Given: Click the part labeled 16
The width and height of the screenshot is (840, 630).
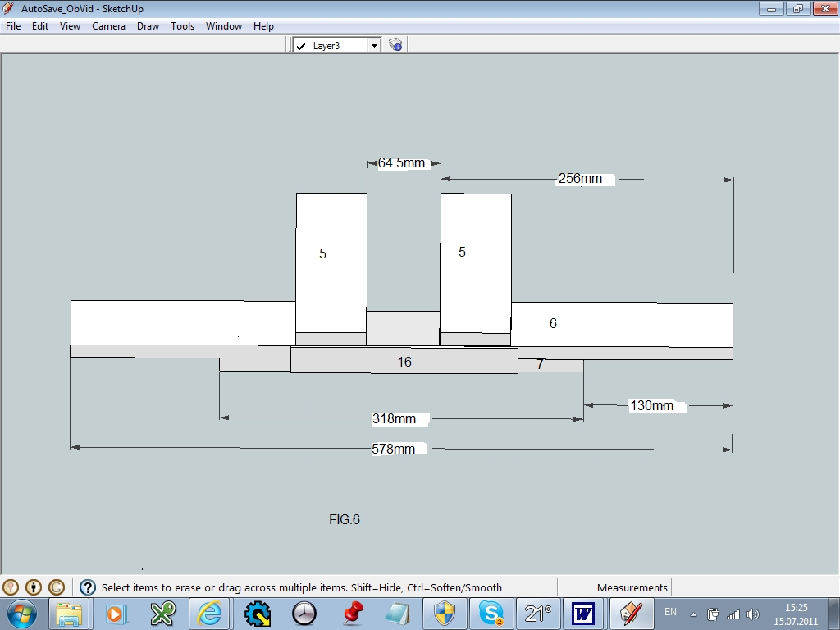Looking at the screenshot, I should coord(404,361).
